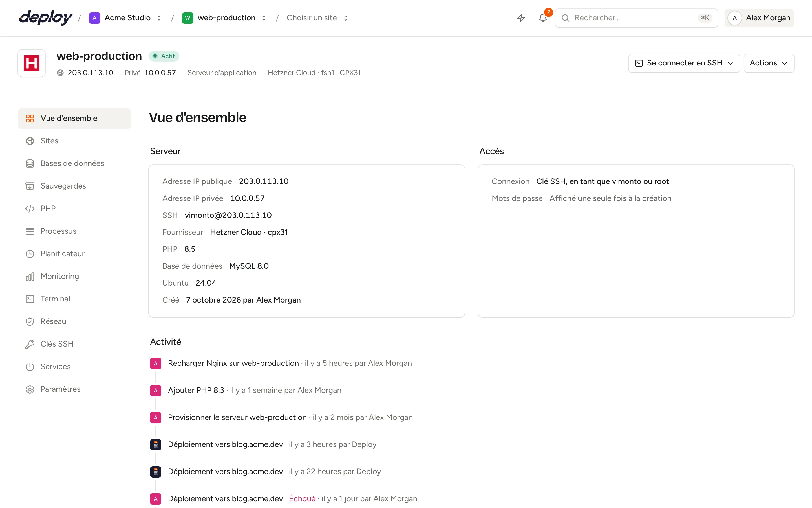Open the Actions dropdown
The image size is (812, 508).
pos(769,63)
